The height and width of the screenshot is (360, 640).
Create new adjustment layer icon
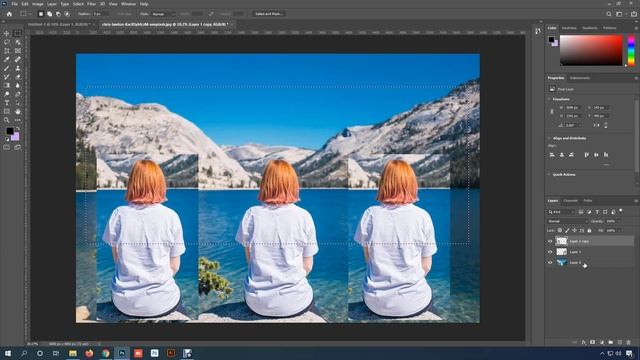(x=602, y=342)
